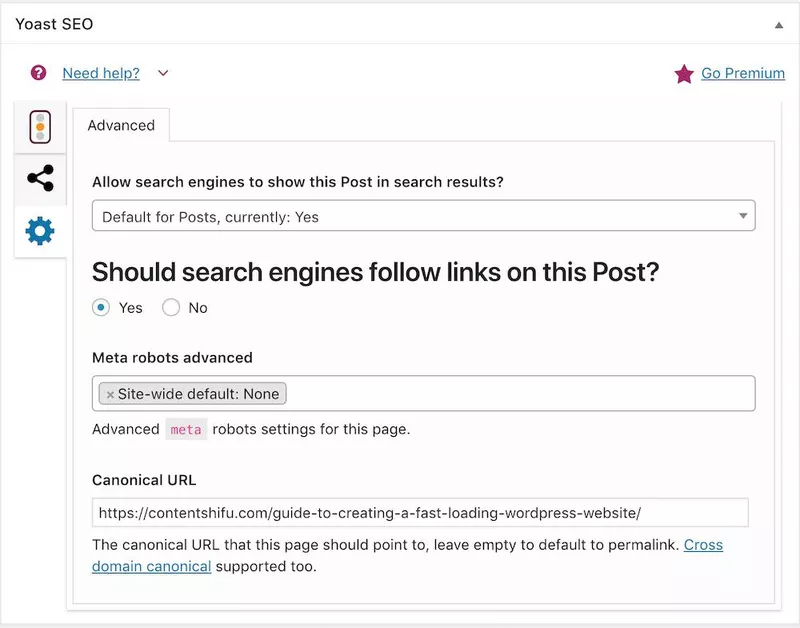The width and height of the screenshot is (800, 628).
Task: Open the search results visibility dropdown
Action: click(x=423, y=215)
